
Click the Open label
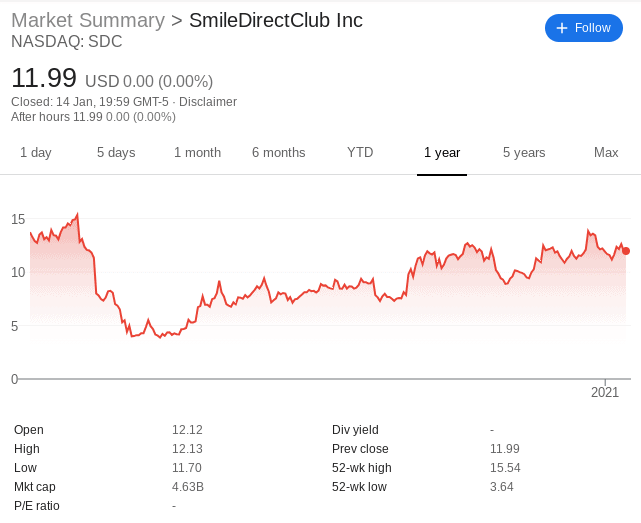coord(29,430)
